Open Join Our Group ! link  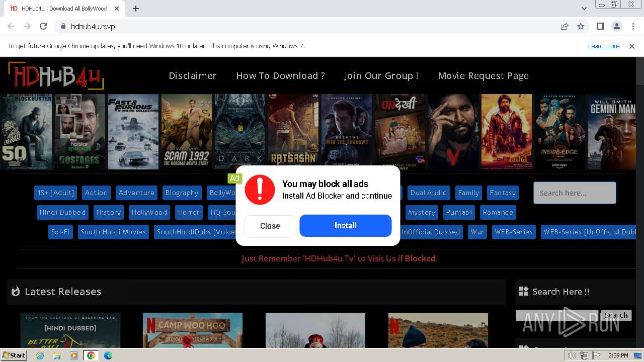pyautogui.click(x=381, y=75)
